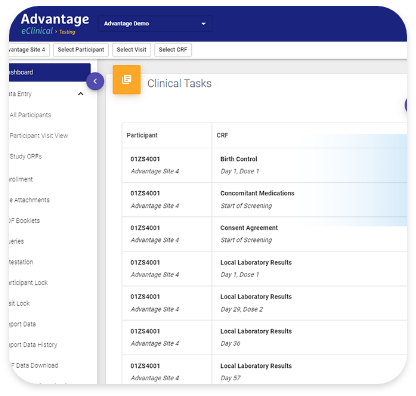Open the Advantage Demo study dropdown

[x=155, y=24]
